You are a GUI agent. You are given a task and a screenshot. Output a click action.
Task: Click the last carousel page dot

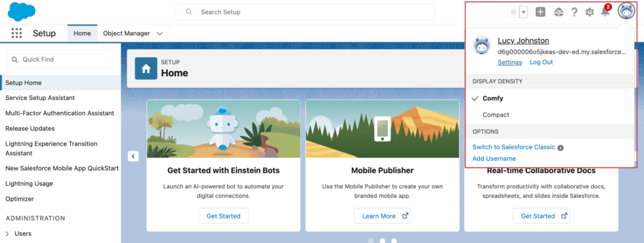point(394,240)
